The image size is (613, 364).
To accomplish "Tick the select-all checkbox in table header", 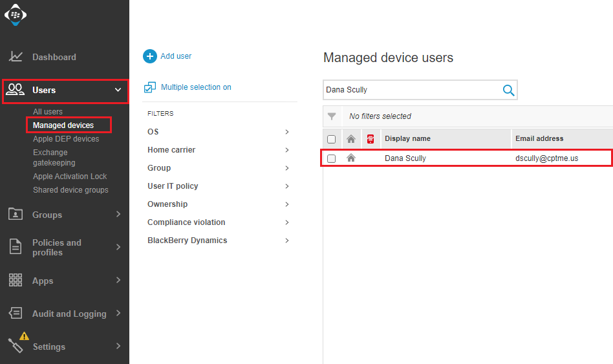I will [331, 139].
